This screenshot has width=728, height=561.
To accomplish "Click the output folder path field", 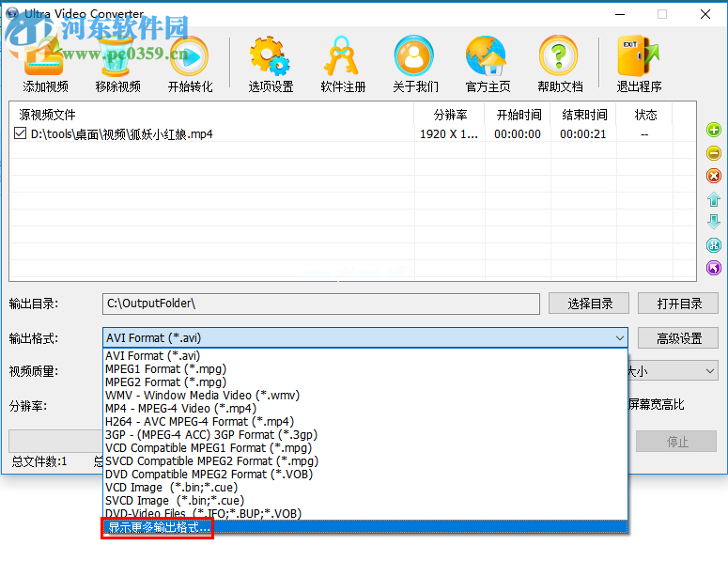I will click(x=321, y=304).
